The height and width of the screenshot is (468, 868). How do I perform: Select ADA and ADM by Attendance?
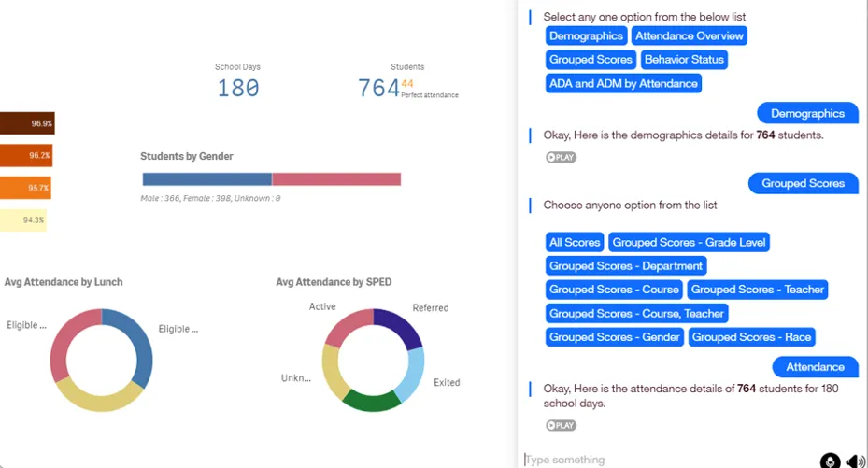click(x=623, y=83)
